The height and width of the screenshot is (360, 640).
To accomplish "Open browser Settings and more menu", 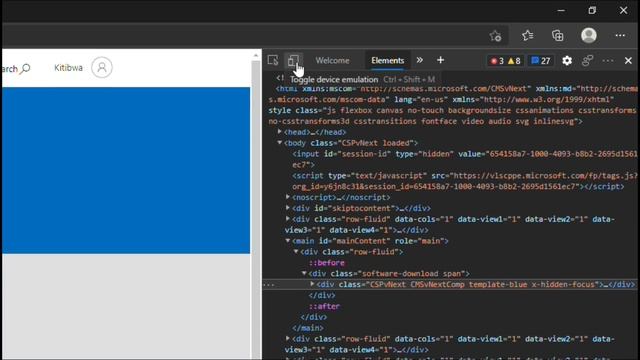I will 620,36.
